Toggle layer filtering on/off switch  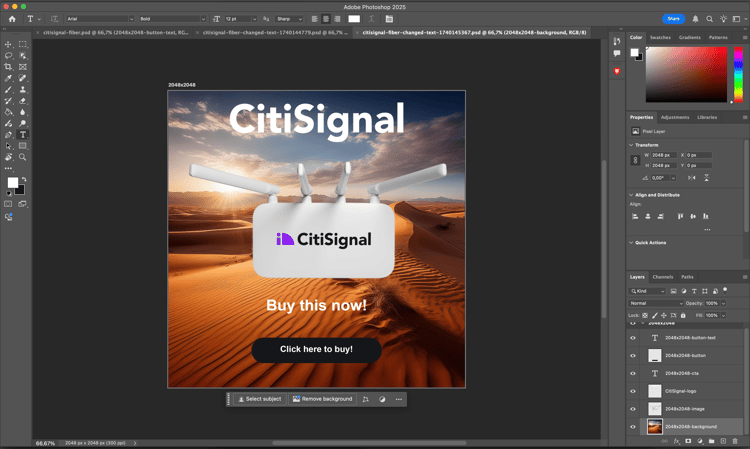(725, 290)
